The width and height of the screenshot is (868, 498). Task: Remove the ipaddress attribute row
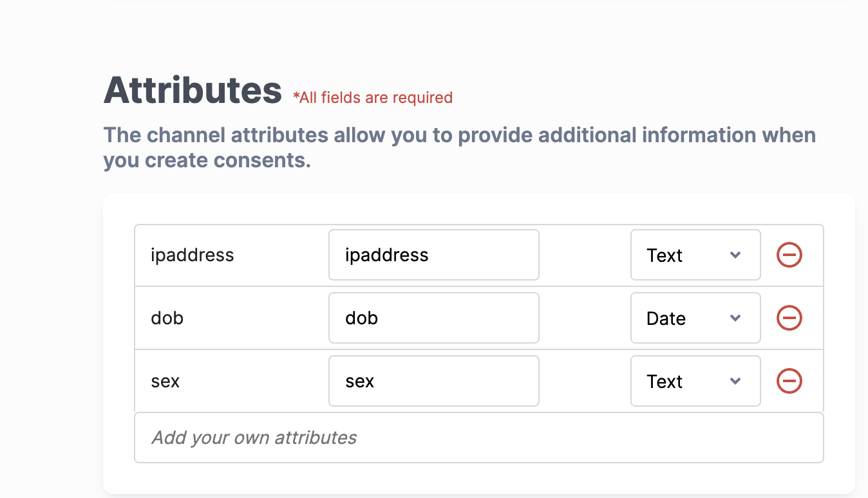[789, 255]
